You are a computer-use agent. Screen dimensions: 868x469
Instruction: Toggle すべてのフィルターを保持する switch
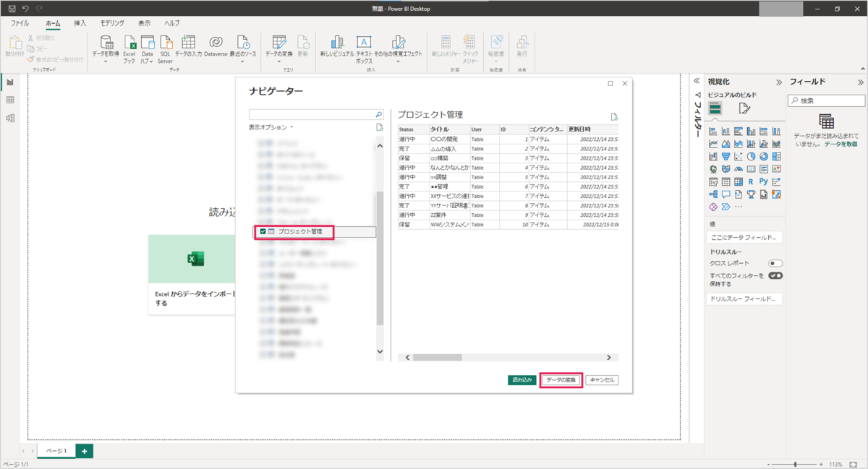[x=775, y=275]
